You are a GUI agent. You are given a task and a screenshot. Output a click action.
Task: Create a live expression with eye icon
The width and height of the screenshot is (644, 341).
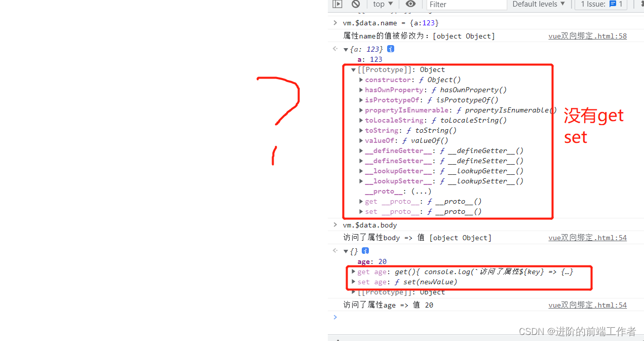coord(410,4)
